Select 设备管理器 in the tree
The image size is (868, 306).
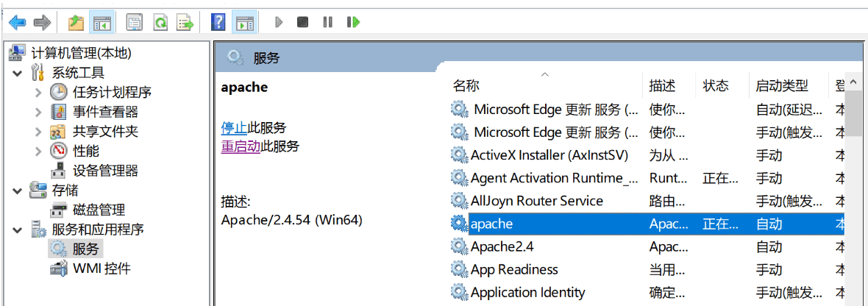tap(105, 171)
